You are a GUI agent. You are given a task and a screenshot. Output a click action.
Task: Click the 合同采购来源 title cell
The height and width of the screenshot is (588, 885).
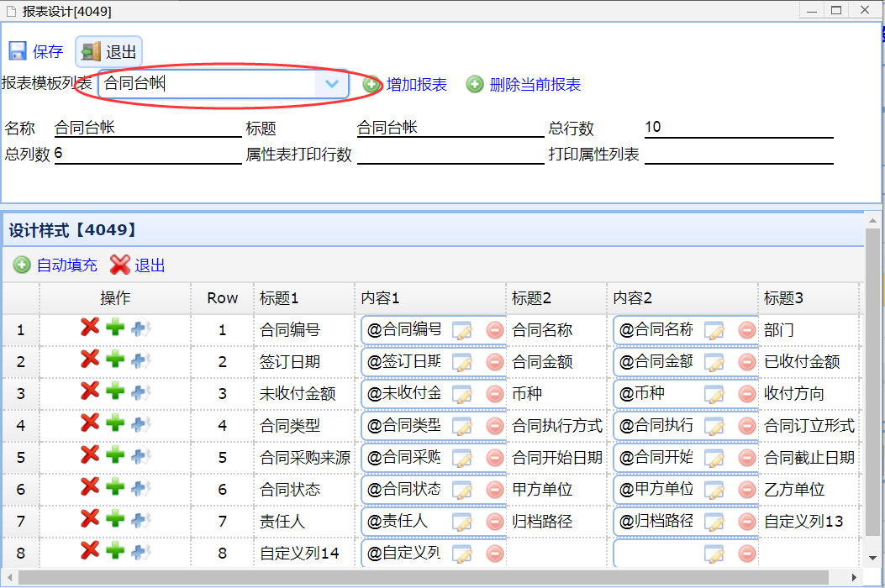point(305,458)
